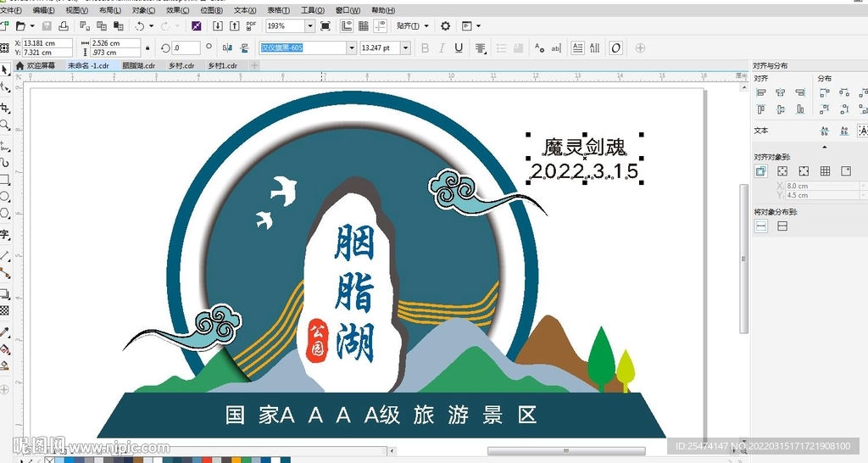The width and height of the screenshot is (868, 463).
Task: Click the Distribute Left icon in the docker
Action: tap(825, 92)
